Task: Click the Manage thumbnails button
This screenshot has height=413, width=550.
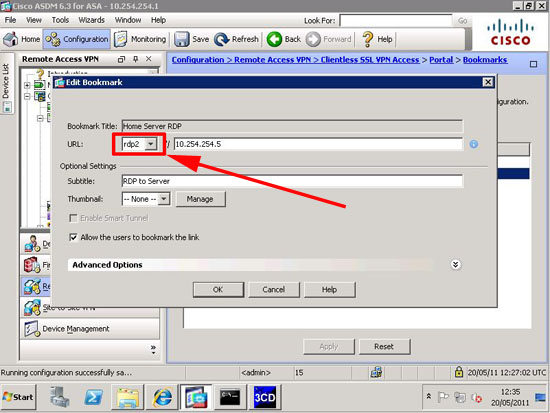Action: (200, 199)
